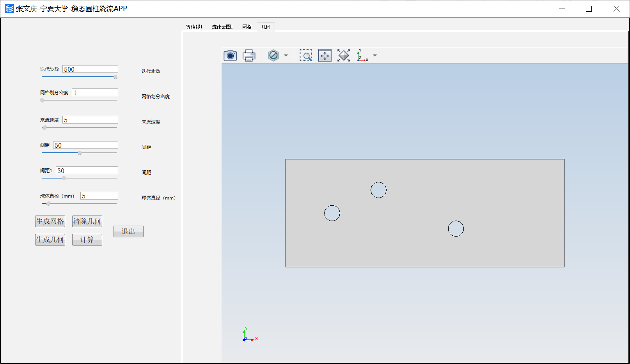The image size is (630, 364).
Task: Click the zoom extents icon
Action: [x=344, y=55]
